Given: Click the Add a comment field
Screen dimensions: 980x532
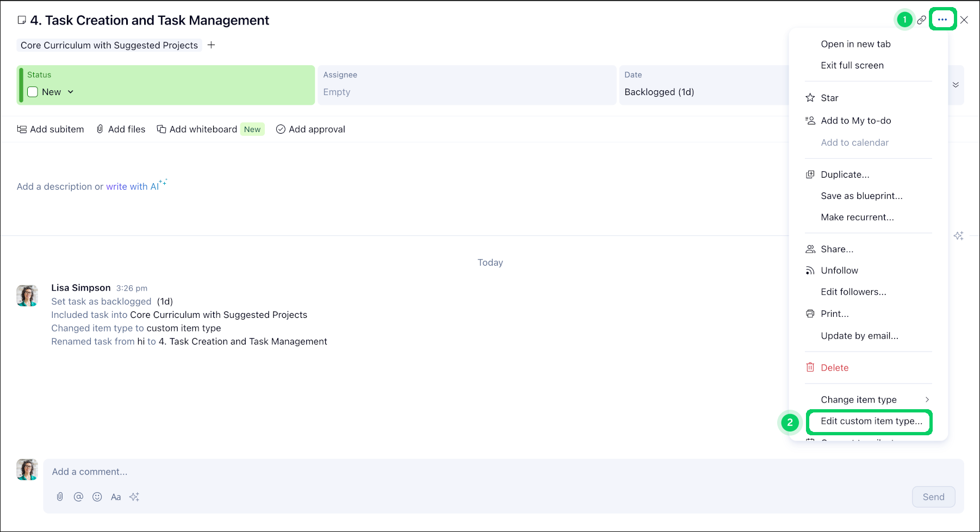Looking at the screenshot, I should (90, 471).
